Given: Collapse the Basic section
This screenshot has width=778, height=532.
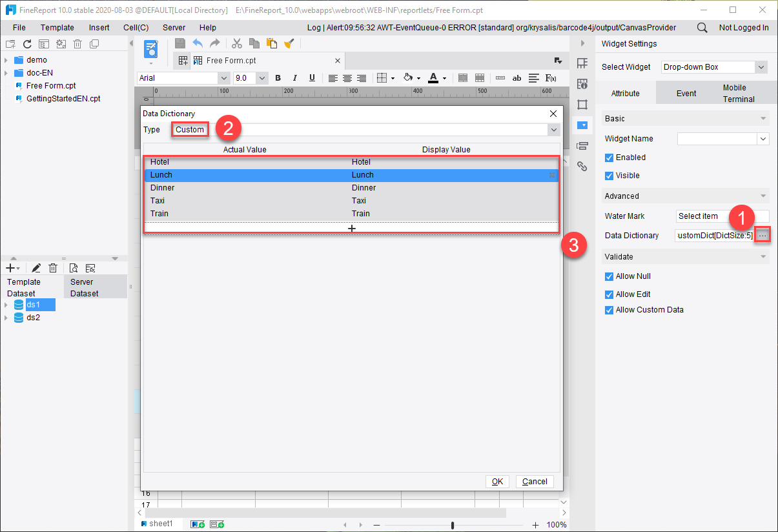Looking at the screenshot, I should (764, 119).
